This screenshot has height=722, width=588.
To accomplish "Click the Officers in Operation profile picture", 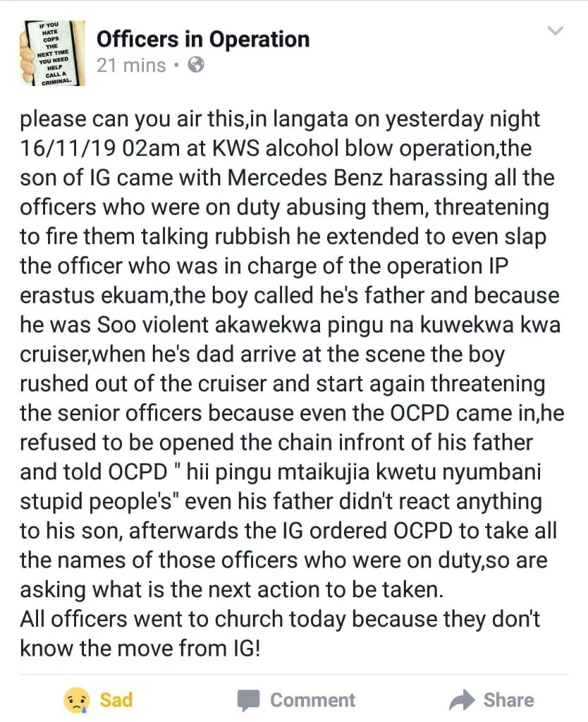I will pos(49,51).
